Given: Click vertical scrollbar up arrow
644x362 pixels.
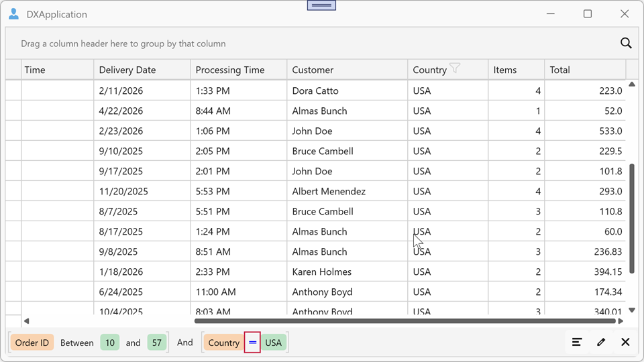Looking at the screenshot, I should [x=632, y=84].
